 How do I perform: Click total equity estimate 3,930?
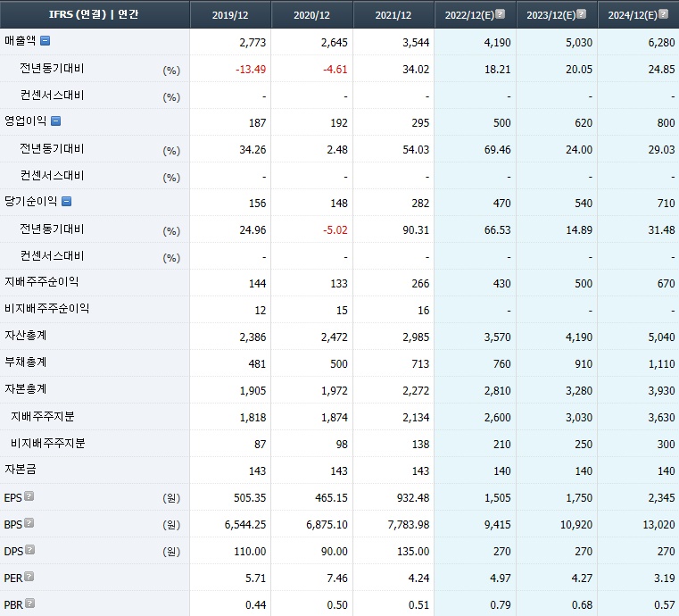(661, 391)
